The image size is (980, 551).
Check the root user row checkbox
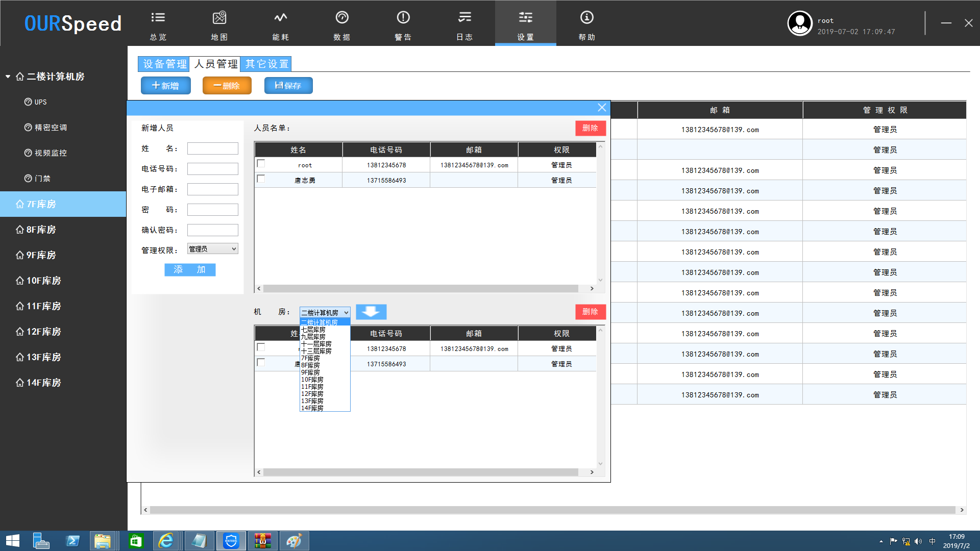tap(261, 164)
